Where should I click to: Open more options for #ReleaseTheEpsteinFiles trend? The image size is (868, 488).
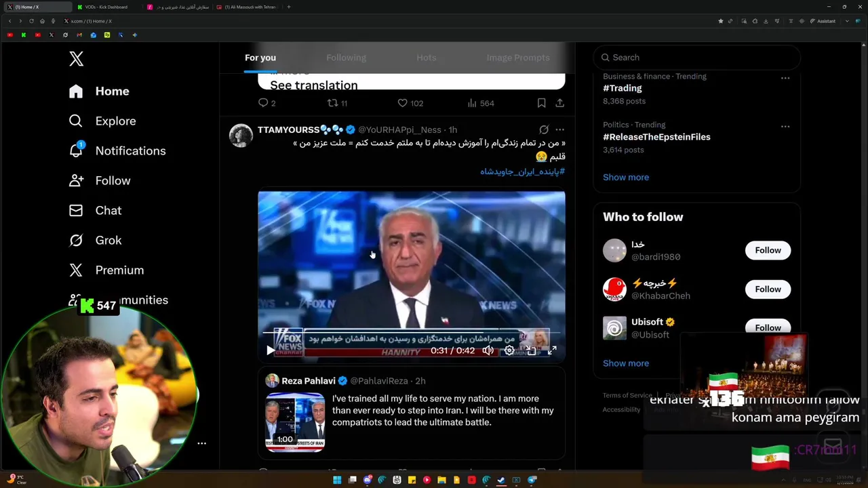click(x=785, y=127)
